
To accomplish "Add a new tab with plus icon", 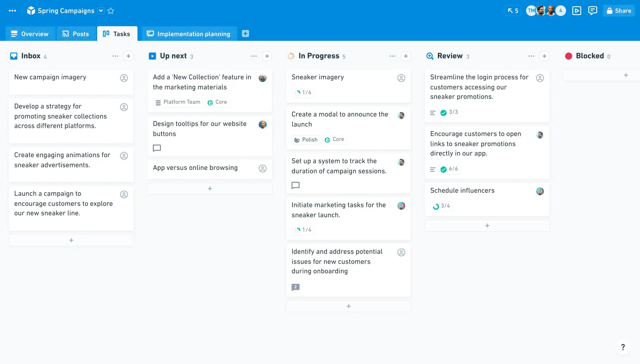I will pos(245,34).
